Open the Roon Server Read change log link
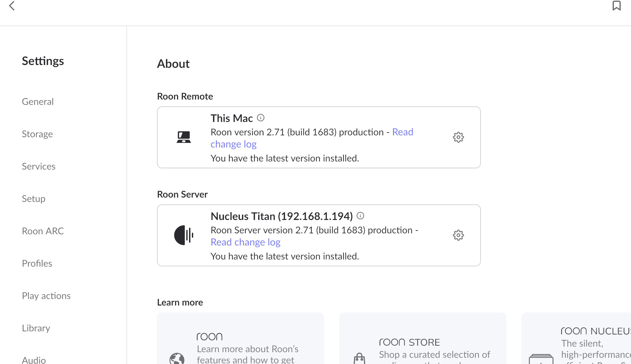Viewport: 631px width, 364px height. point(245,242)
